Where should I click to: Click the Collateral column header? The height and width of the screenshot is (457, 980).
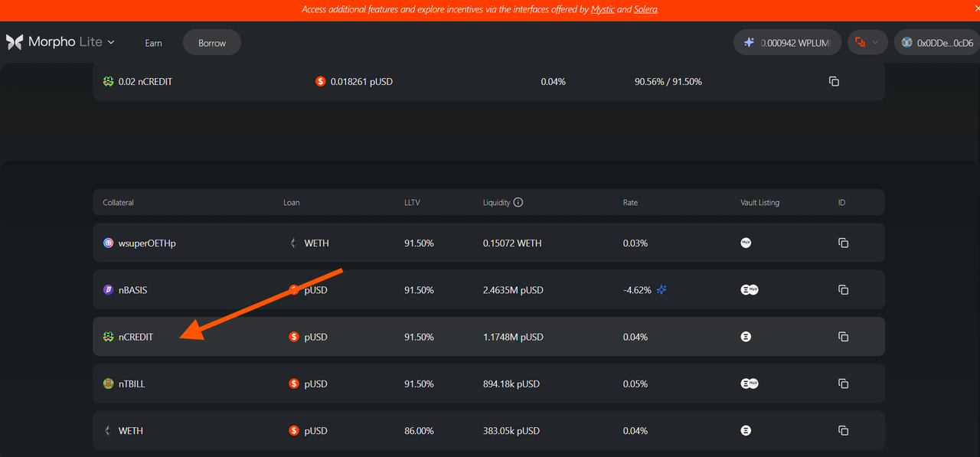[x=119, y=203]
